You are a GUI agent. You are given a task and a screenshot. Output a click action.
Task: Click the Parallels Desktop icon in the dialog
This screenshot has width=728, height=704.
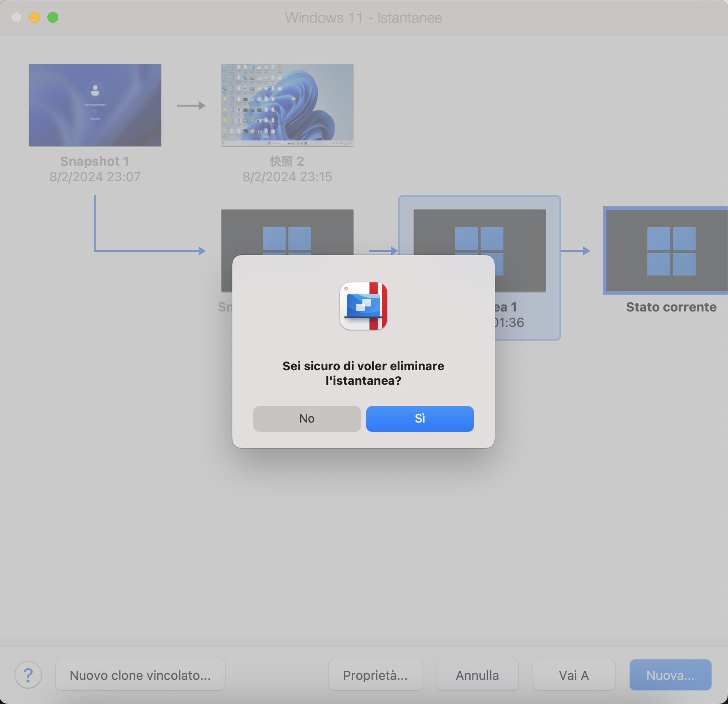pyautogui.click(x=364, y=306)
